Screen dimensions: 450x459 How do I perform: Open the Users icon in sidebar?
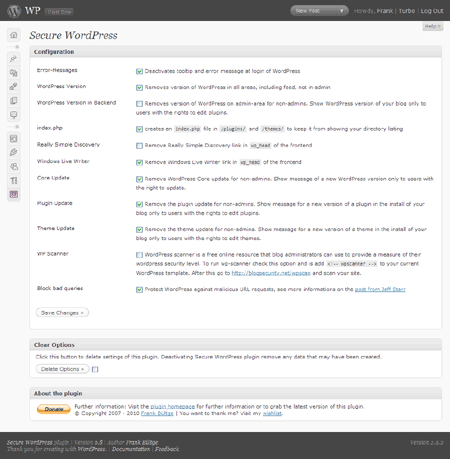pos(14,167)
